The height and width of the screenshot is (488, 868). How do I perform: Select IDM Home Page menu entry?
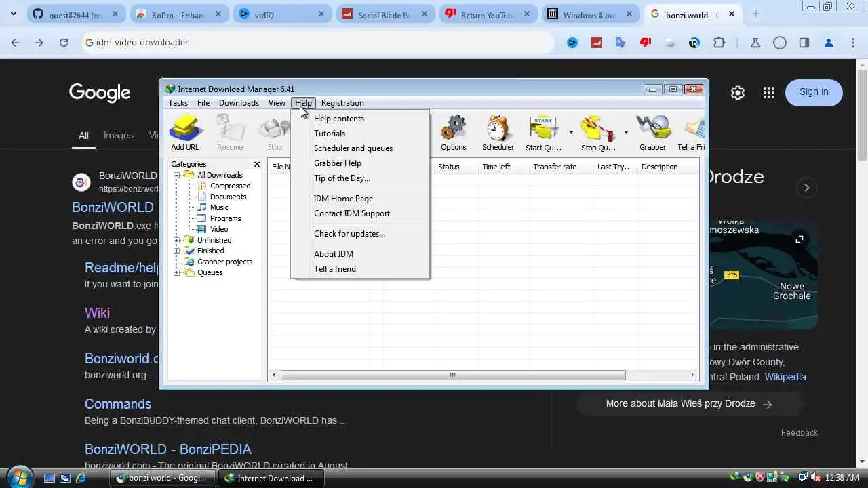(x=360, y=199)
